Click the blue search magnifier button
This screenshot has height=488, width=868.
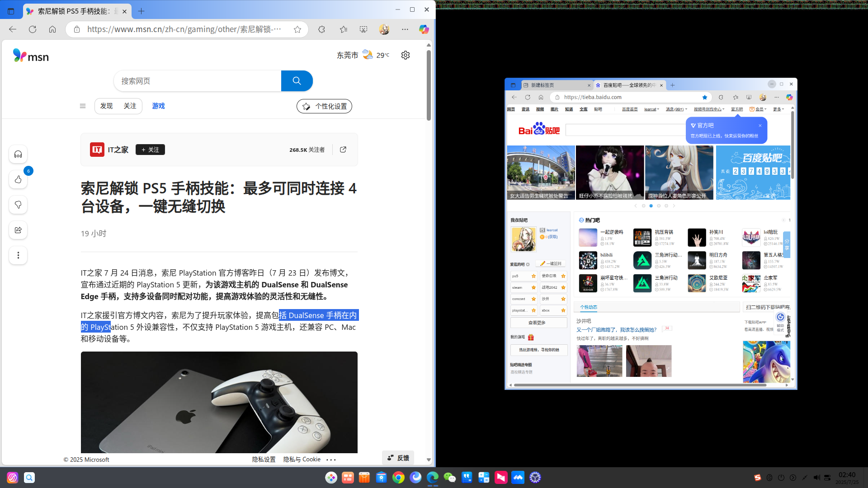tap(297, 81)
